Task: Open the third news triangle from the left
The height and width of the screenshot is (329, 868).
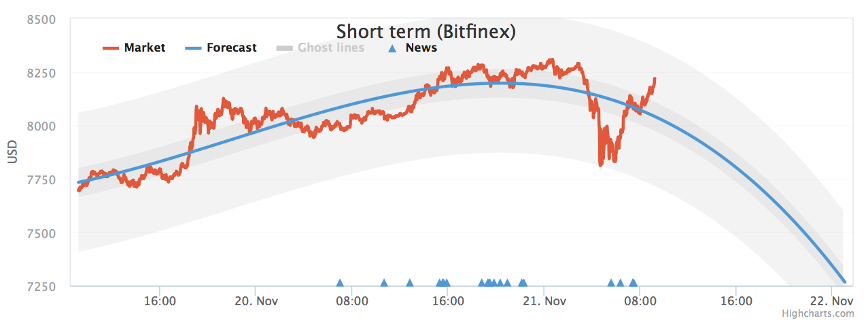Action: pos(410,283)
